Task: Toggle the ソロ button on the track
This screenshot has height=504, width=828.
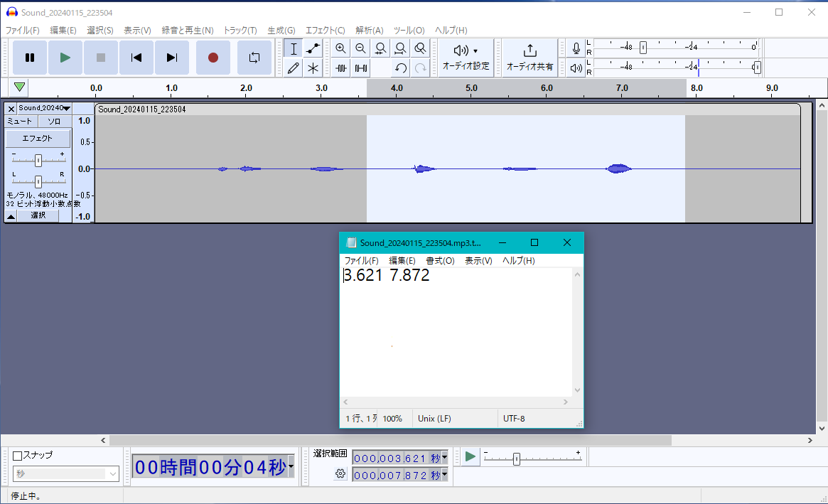Action: (x=54, y=122)
